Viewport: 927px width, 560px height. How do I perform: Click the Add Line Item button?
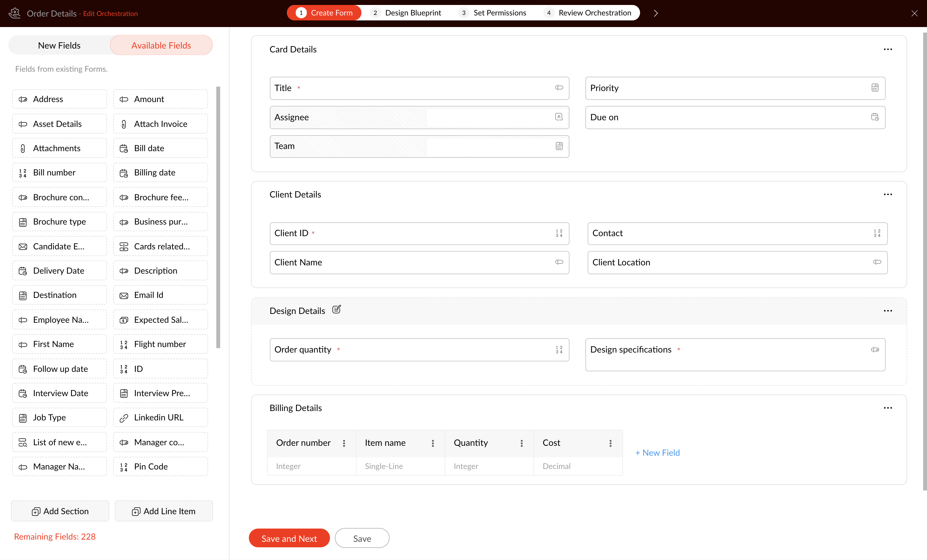pos(164,511)
